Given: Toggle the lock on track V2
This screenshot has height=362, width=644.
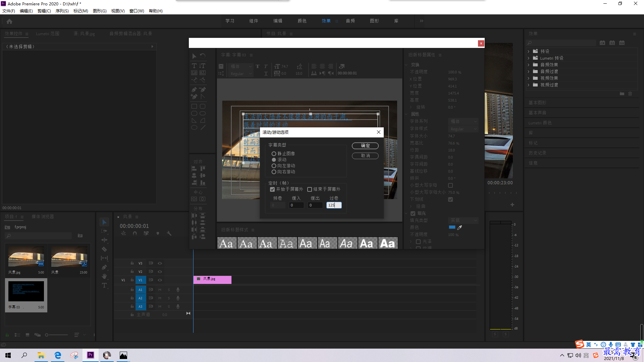Looking at the screenshot, I should [132, 271].
